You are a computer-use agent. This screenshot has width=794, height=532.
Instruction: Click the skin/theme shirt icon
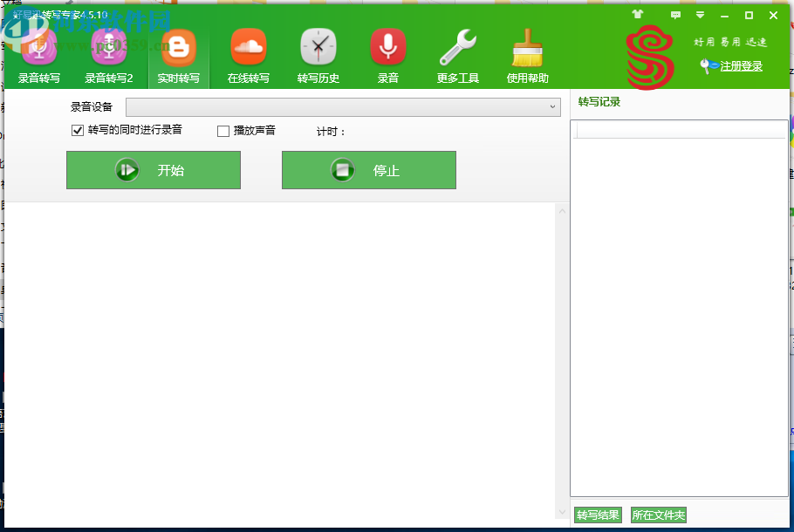tap(636, 15)
